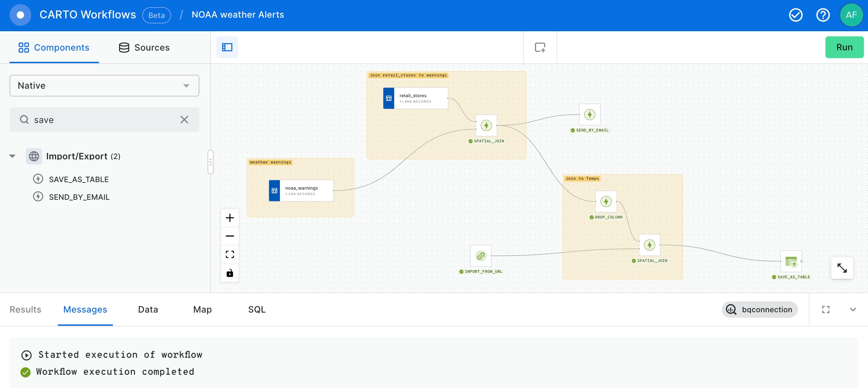The width and height of the screenshot is (868, 388).
Task: Click the sidebar resize handle
Action: click(x=211, y=162)
